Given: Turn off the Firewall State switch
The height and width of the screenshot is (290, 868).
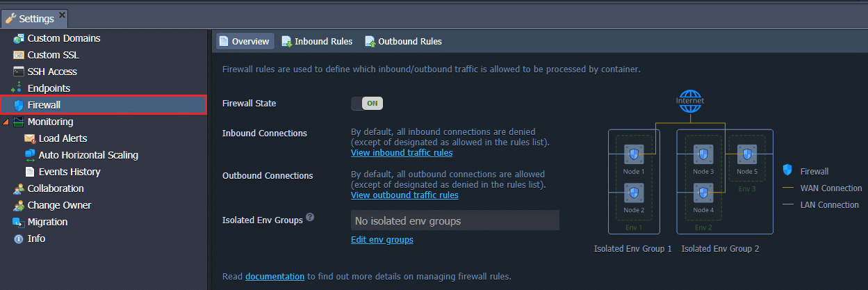Looking at the screenshot, I should coord(367,104).
